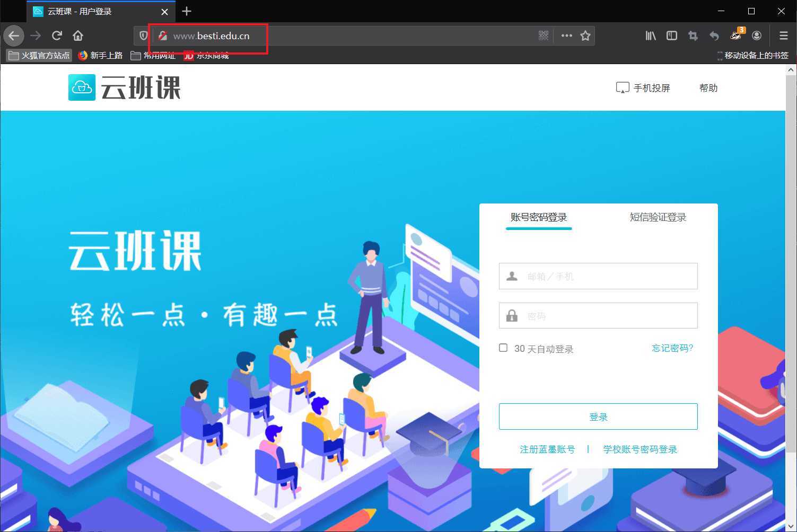
Task: Open the QR code icon in address bar
Action: 544,36
